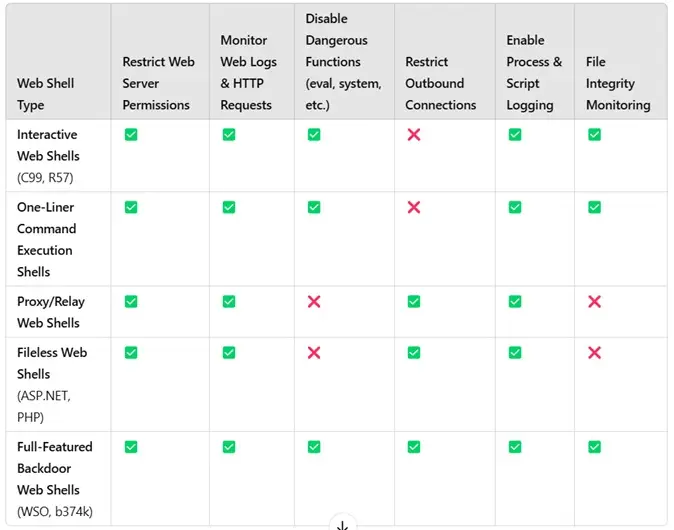
Task: Click green check for Proxy/Relay outbound connections
Action: (414, 301)
